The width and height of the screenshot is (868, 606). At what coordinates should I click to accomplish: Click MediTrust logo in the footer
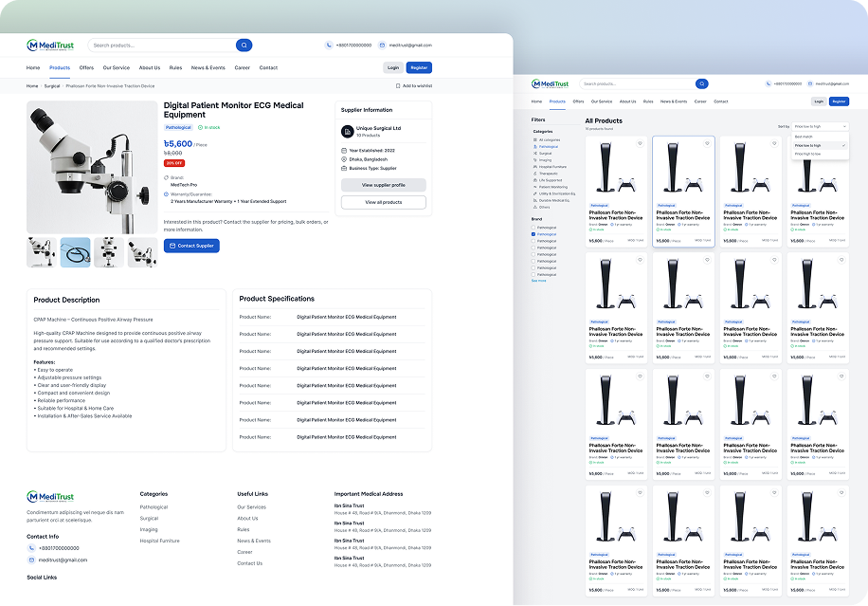[x=50, y=496]
